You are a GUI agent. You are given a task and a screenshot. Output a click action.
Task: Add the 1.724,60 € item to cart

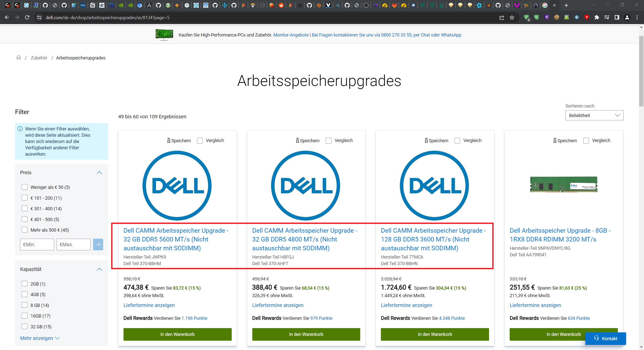pos(435,334)
